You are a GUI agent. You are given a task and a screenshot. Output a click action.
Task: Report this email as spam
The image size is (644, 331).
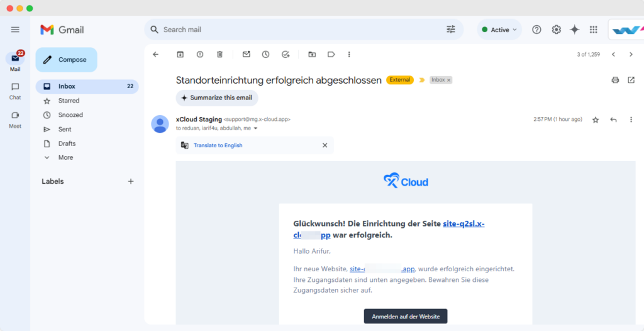200,55
